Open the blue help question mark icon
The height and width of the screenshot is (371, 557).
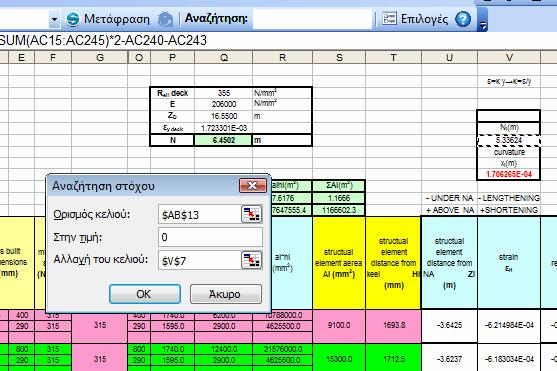coord(463,19)
